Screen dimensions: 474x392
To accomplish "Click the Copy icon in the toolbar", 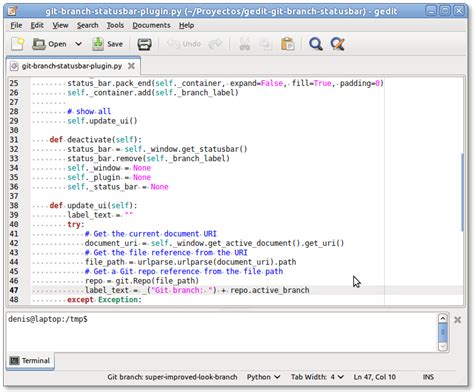I will (x=266, y=44).
